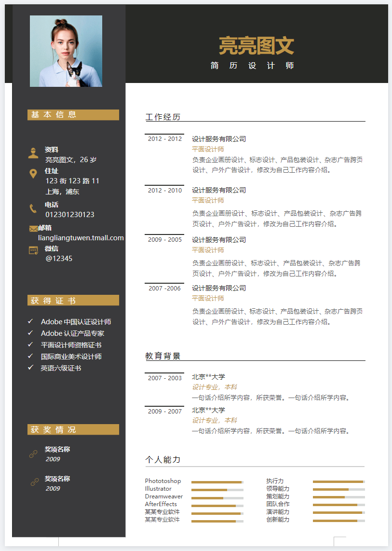The height and width of the screenshot is (551, 392).
Task: Click 设计服务有限公司 in the 2012 - 2012 entry
Action: [219, 139]
